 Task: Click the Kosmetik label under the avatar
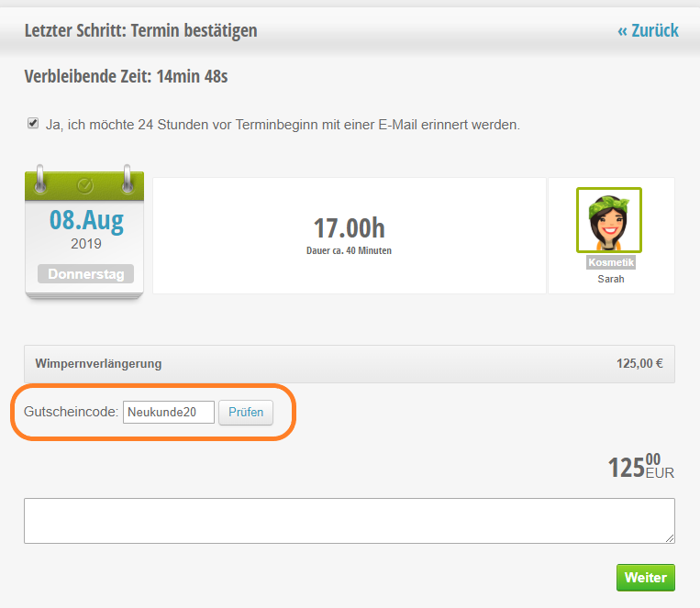611,262
